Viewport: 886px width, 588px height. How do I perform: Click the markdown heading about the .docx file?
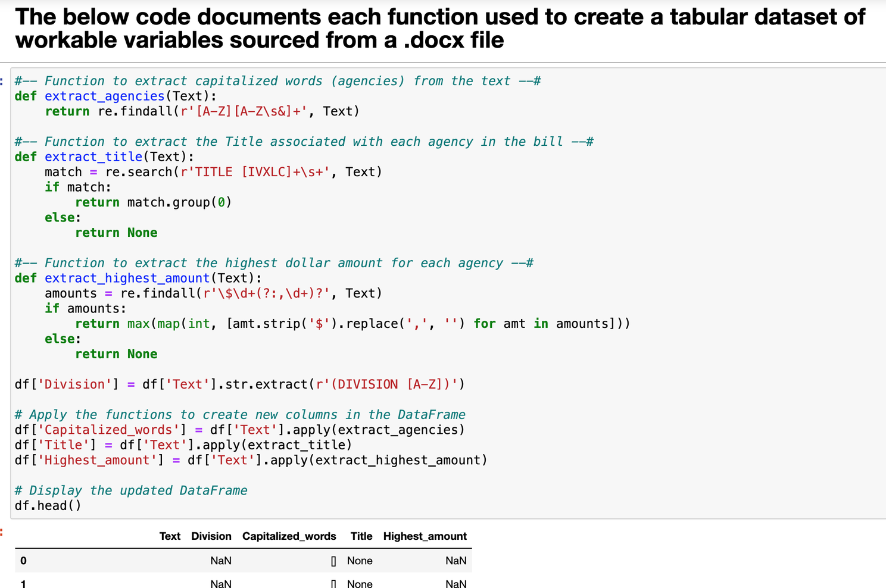coord(439,29)
